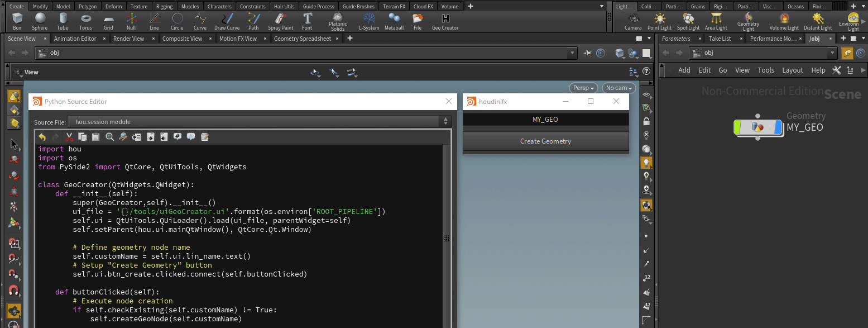The image size is (868, 328).
Task: Create a Distant Light
Action: [818, 21]
